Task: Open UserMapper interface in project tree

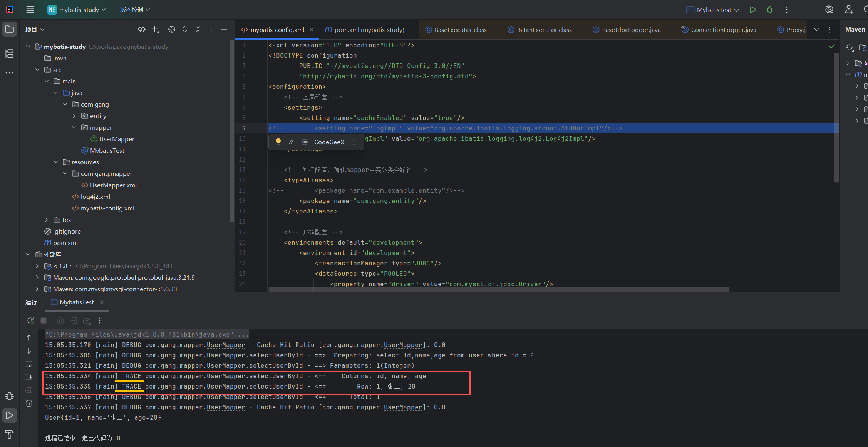Action: (117, 139)
